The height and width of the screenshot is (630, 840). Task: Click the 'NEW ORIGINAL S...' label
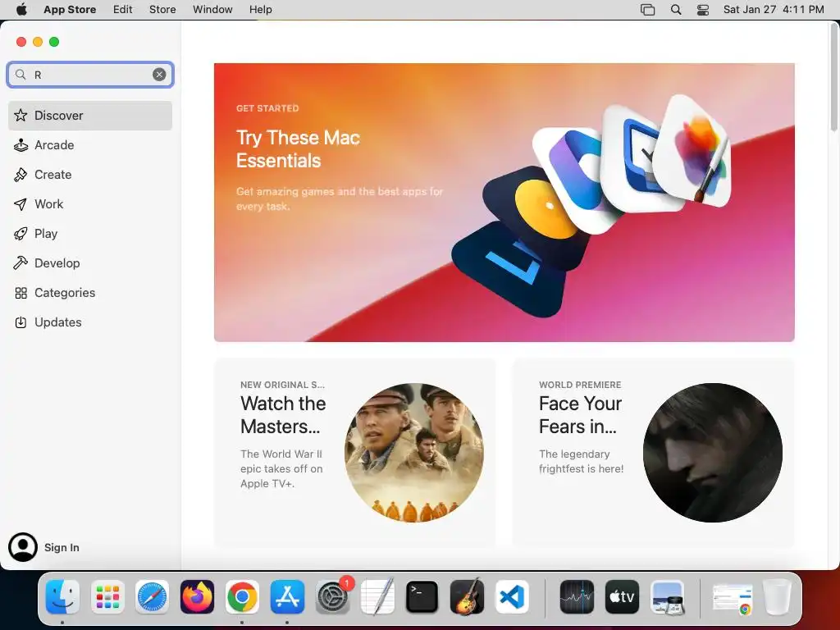tap(282, 385)
